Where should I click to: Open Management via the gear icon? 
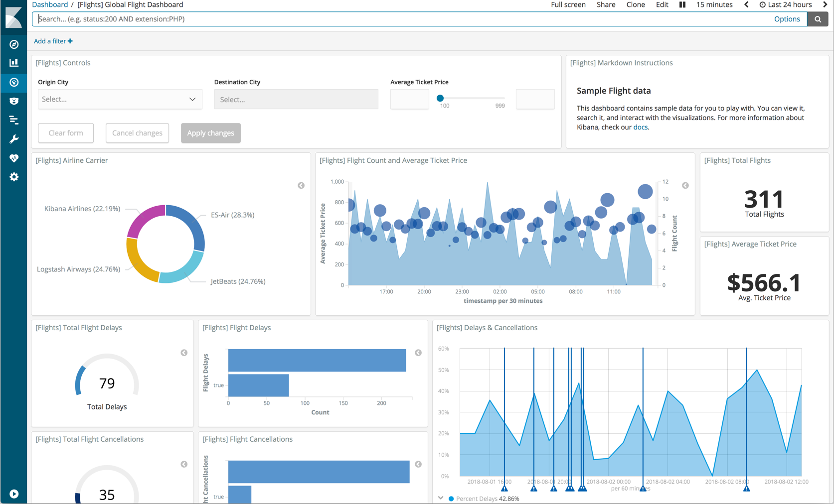point(13,177)
